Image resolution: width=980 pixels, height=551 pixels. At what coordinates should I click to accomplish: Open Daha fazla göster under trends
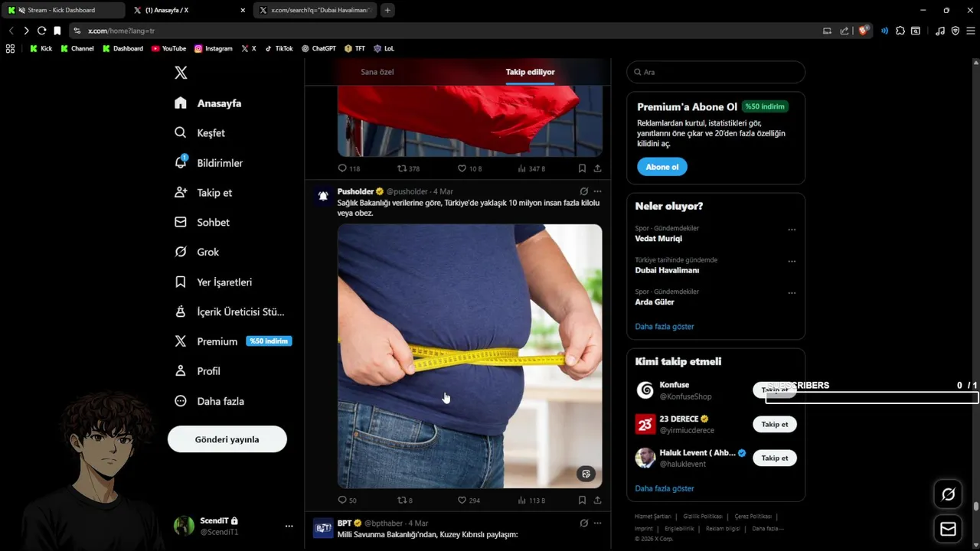(x=665, y=327)
